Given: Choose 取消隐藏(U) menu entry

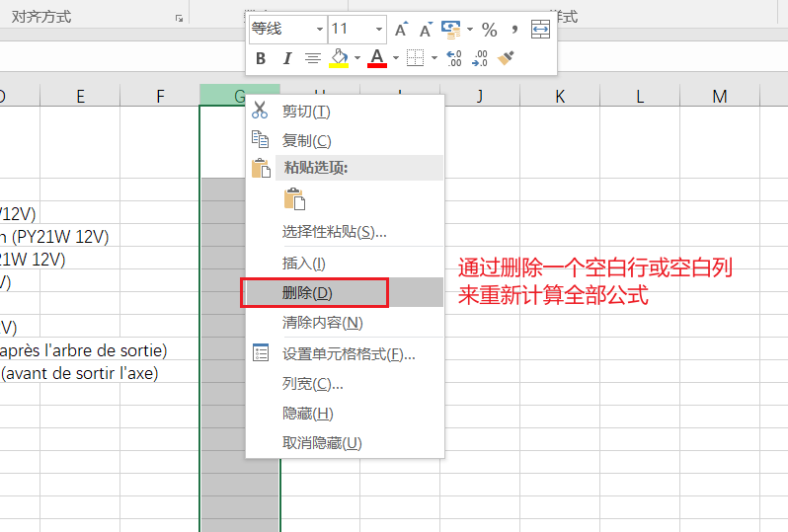Looking at the screenshot, I should point(345,443).
